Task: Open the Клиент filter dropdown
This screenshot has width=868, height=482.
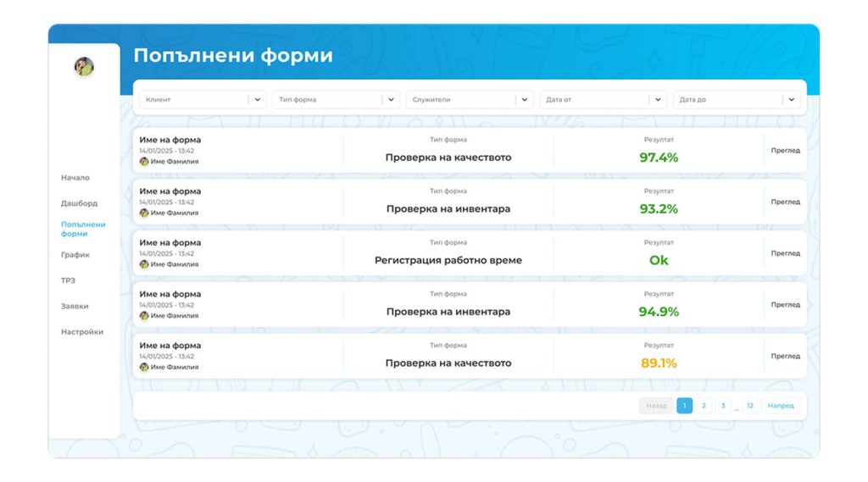Action: [x=203, y=100]
